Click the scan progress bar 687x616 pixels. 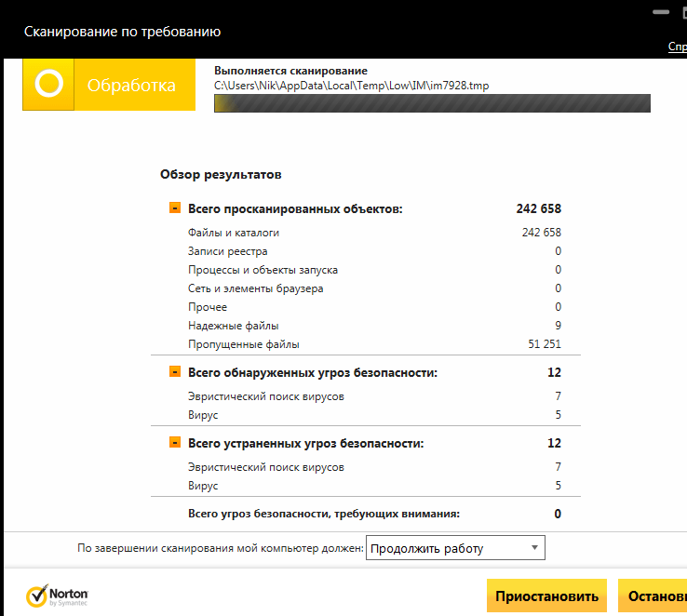pyautogui.click(x=432, y=103)
